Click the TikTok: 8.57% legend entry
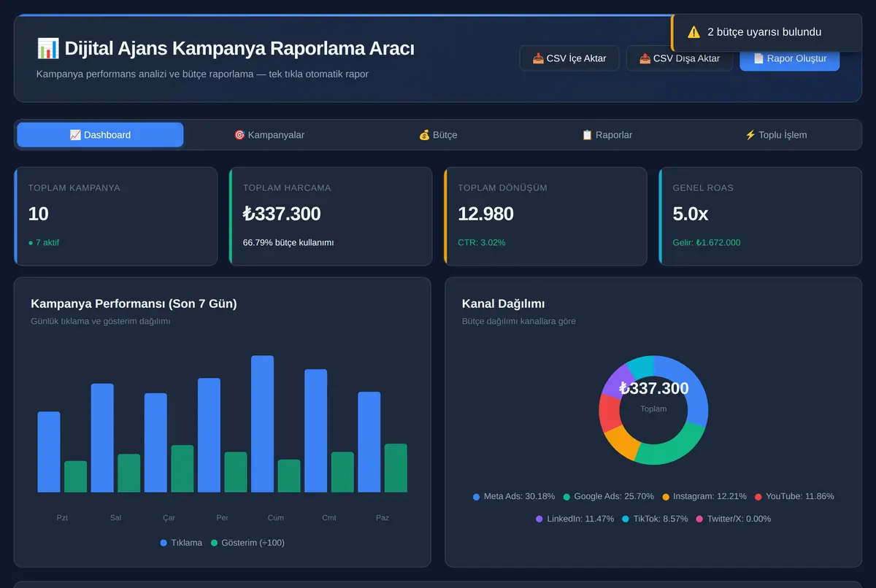 click(655, 519)
